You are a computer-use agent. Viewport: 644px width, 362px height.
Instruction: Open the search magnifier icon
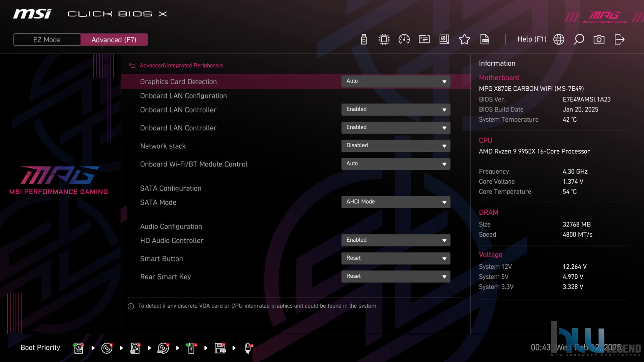579,39
